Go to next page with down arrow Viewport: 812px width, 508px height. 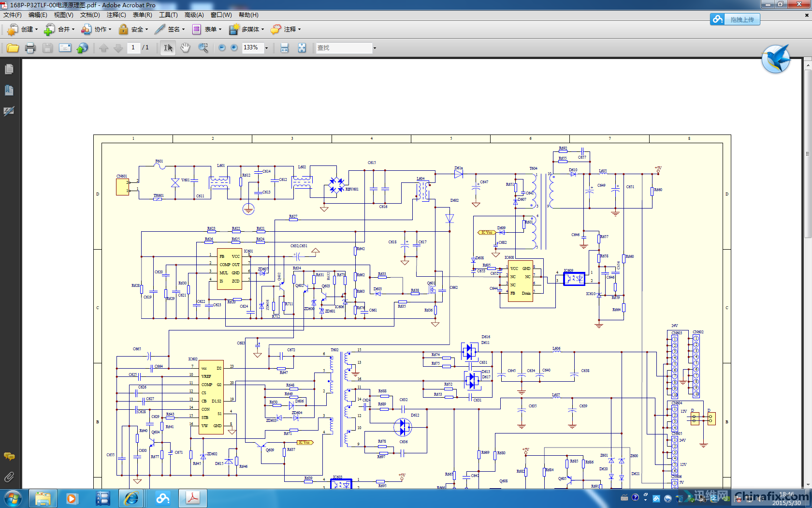click(x=118, y=48)
